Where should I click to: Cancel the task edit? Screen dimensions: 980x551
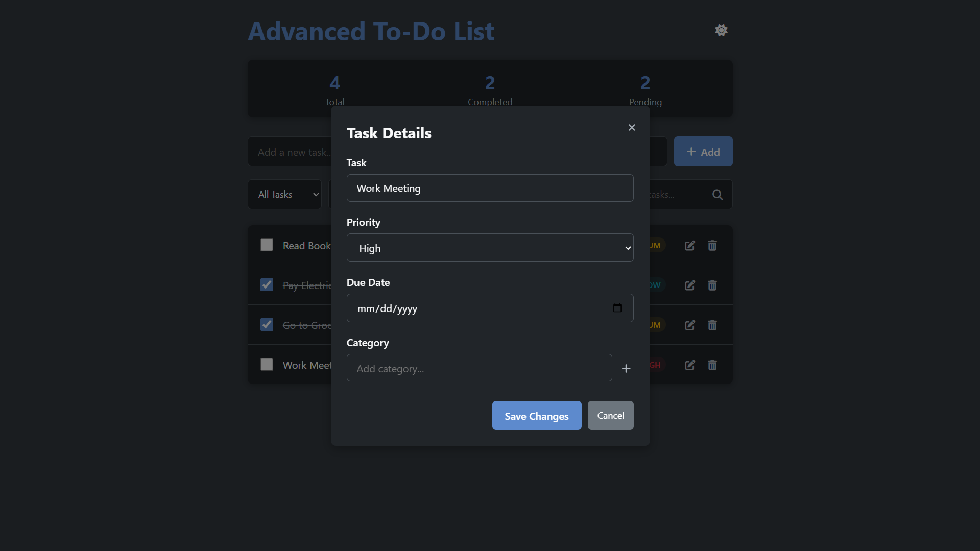(610, 416)
